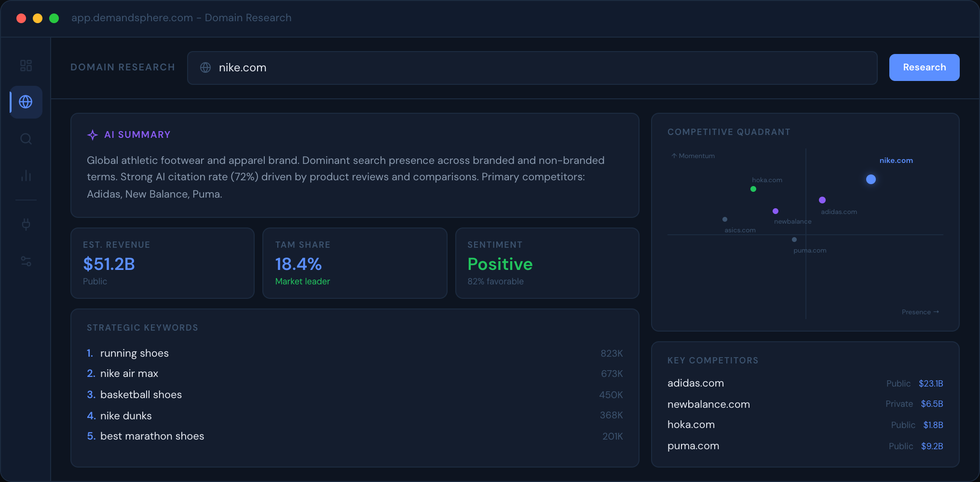Open the search tool in the sidebar

26,139
